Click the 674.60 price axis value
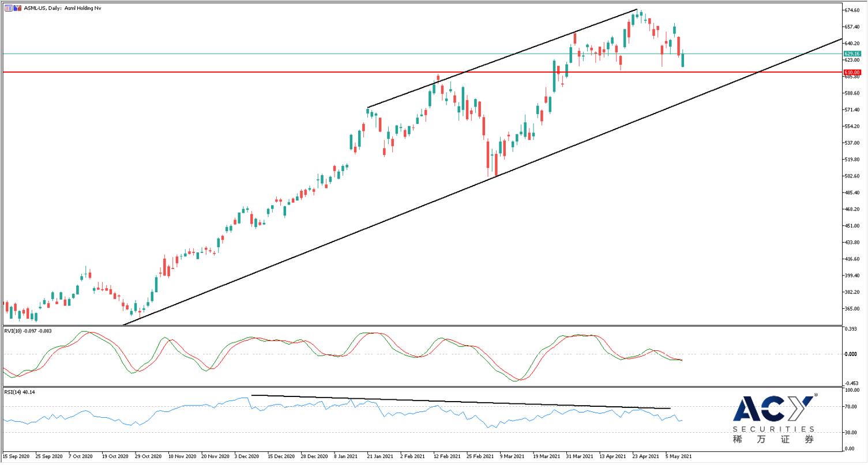Viewport: 868px width, 465px height. pos(852,10)
